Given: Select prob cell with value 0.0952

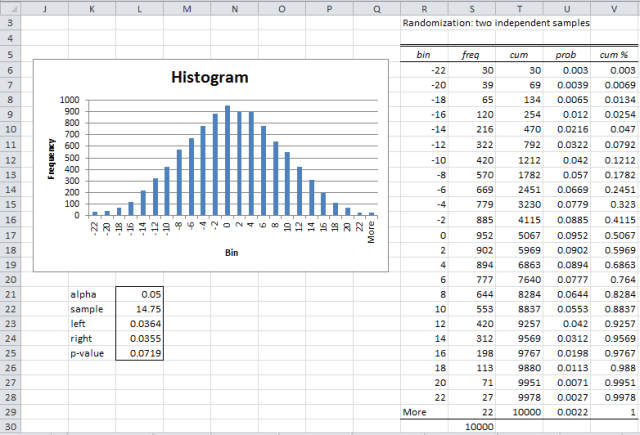Looking at the screenshot, I should (x=567, y=235).
